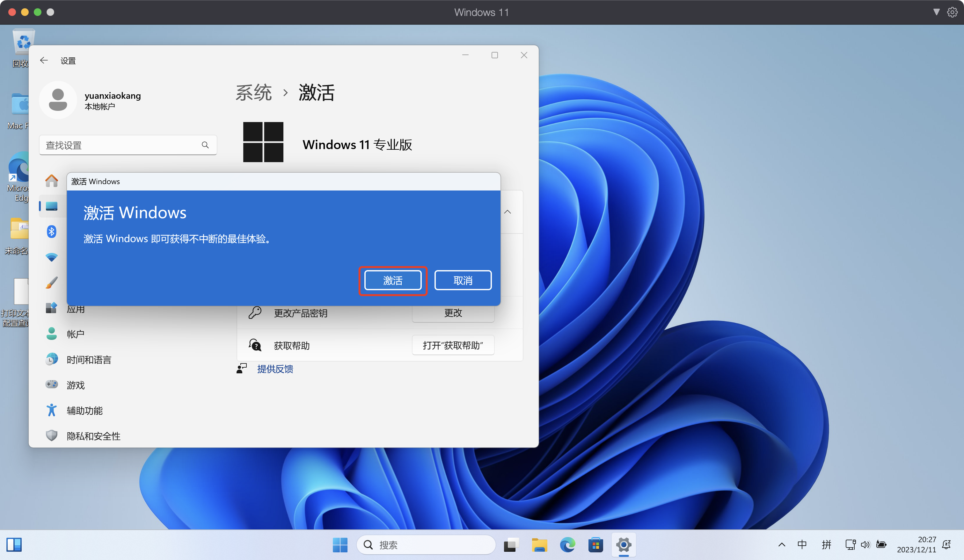Click the 更改 product key button
The width and height of the screenshot is (964, 560).
coord(453,313)
